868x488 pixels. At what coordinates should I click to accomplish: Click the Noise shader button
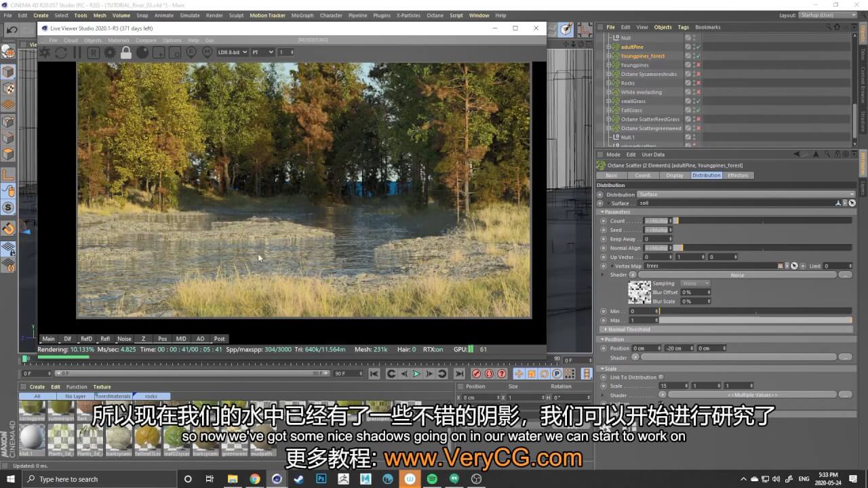(736, 275)
